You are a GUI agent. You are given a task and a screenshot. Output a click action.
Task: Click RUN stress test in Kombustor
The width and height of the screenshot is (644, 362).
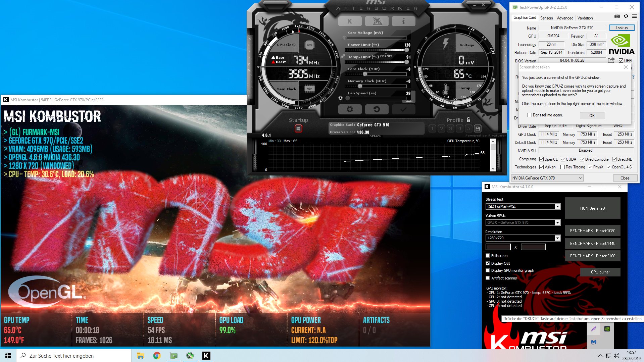pyautogui.click(x=593, y=208)
